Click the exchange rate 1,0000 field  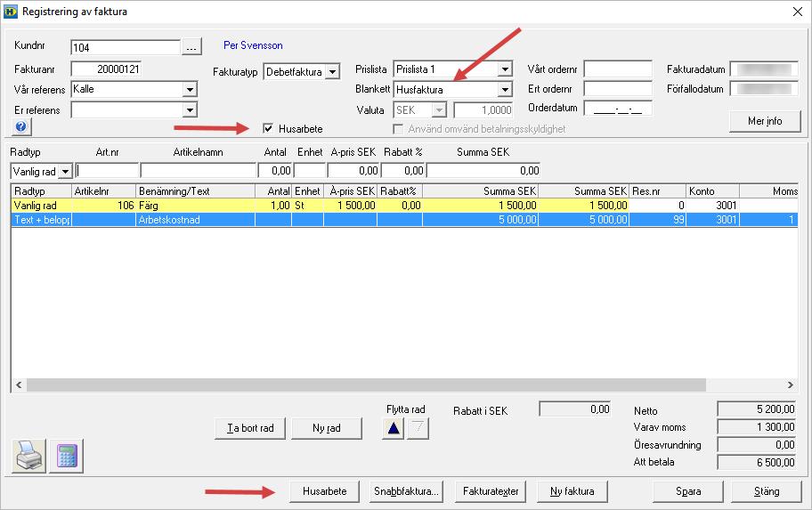coord(483,109)
